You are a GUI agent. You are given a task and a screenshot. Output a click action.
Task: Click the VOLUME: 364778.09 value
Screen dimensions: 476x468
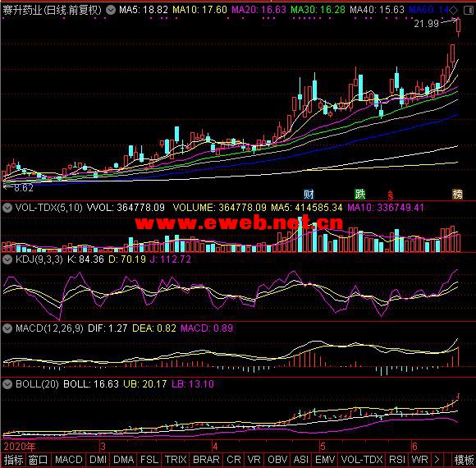pyautogui.click(x=219, y=208)
